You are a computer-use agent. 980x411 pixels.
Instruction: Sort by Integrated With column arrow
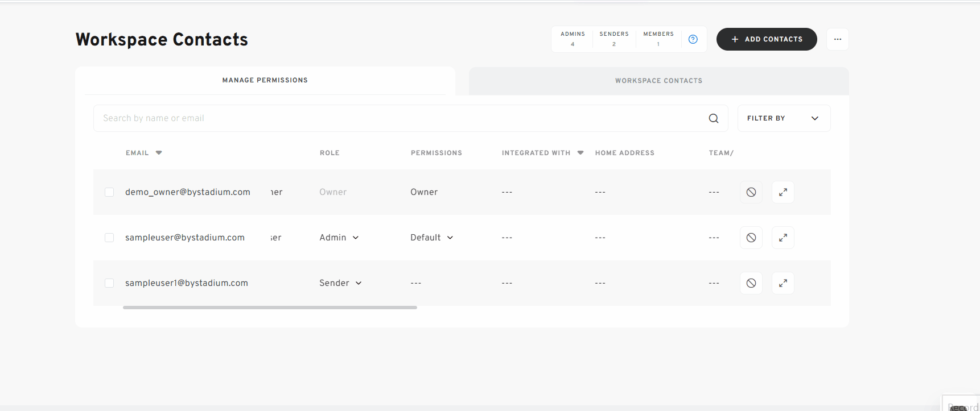point(580,153)
